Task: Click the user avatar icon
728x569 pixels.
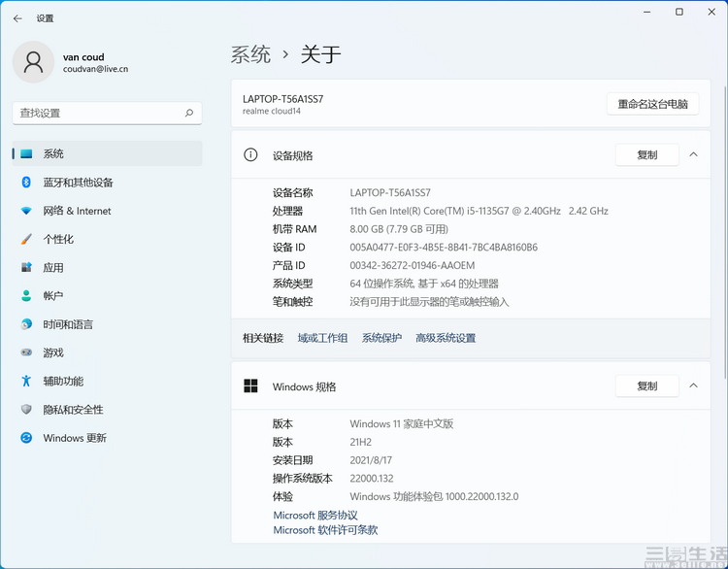Action: tap(33, 62)
